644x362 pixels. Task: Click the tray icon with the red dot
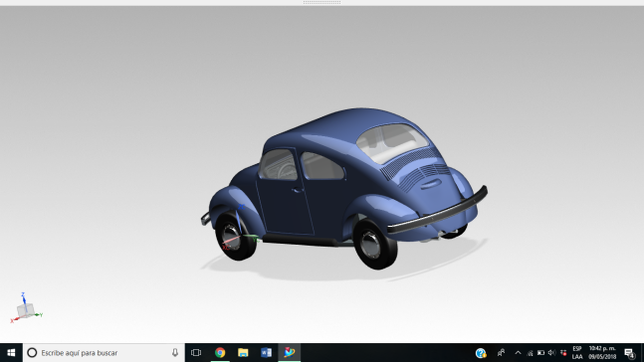pyautogui.click(x=563, y=353)
